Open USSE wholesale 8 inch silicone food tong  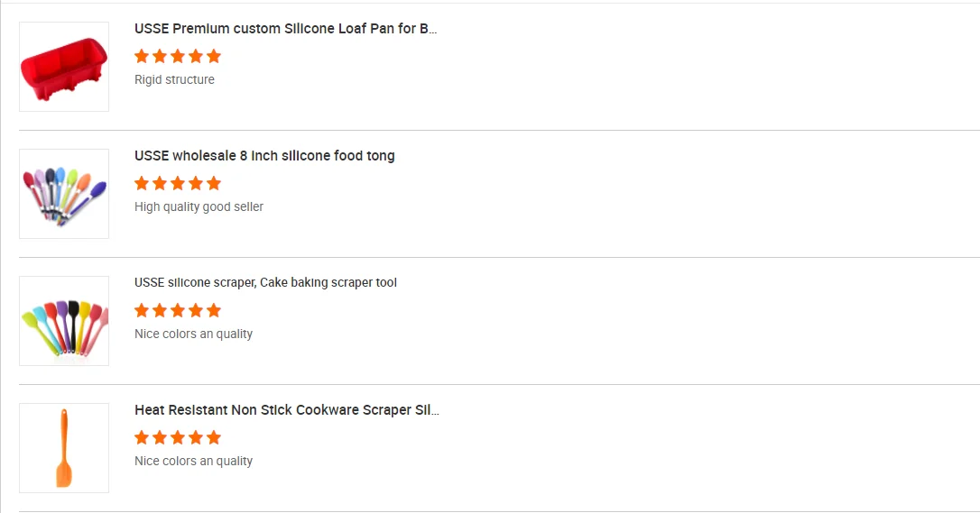tap(264, 156)
